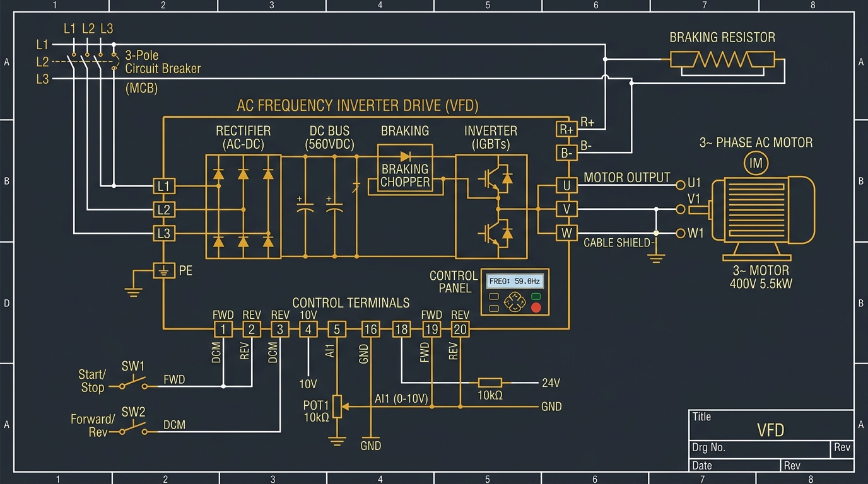Image resolution: width=868 pixels, height=484 pixels.
Task: Select the 10kΩ pull-up resistor symbol
Action: pyautogui.click(x=490, y=383)
